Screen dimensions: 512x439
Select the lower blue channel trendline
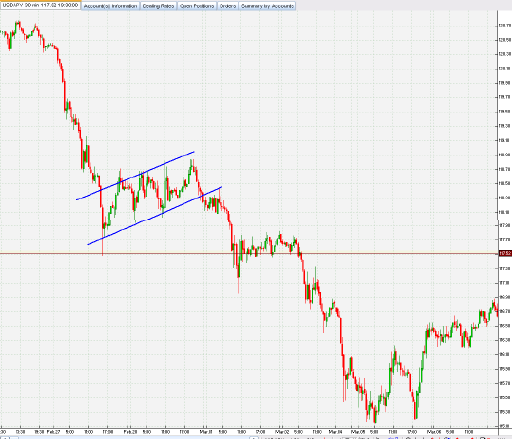[155, 216]
